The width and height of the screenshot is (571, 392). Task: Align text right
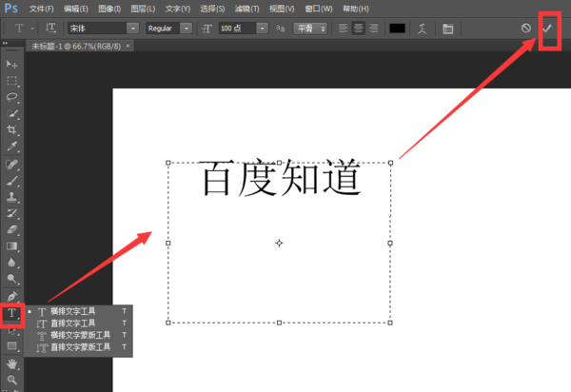374,29
